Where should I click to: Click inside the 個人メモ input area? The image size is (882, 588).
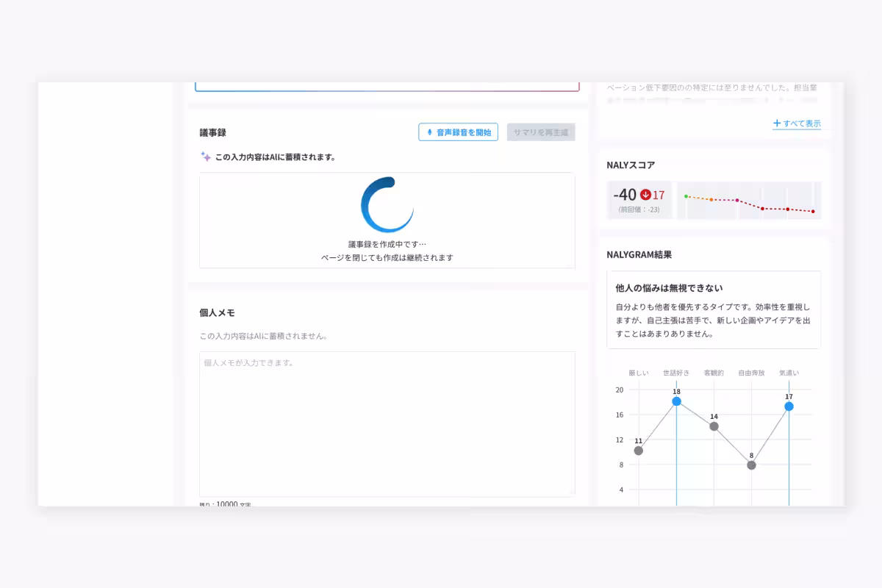click(x=387, y=423)
